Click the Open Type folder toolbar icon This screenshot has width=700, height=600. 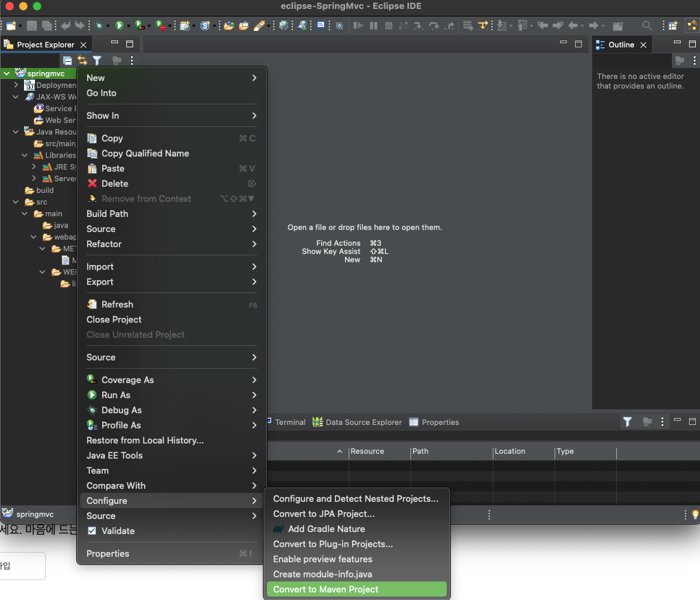point(229,26)
